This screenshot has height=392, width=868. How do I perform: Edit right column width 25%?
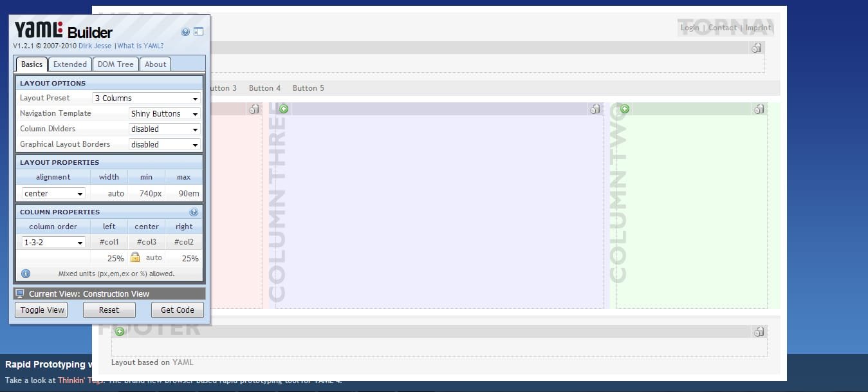point(183,258)
